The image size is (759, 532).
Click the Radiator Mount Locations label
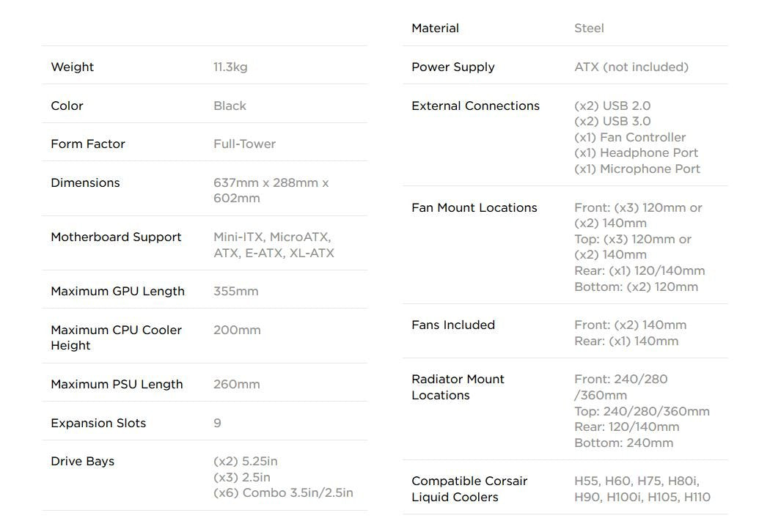458,387
